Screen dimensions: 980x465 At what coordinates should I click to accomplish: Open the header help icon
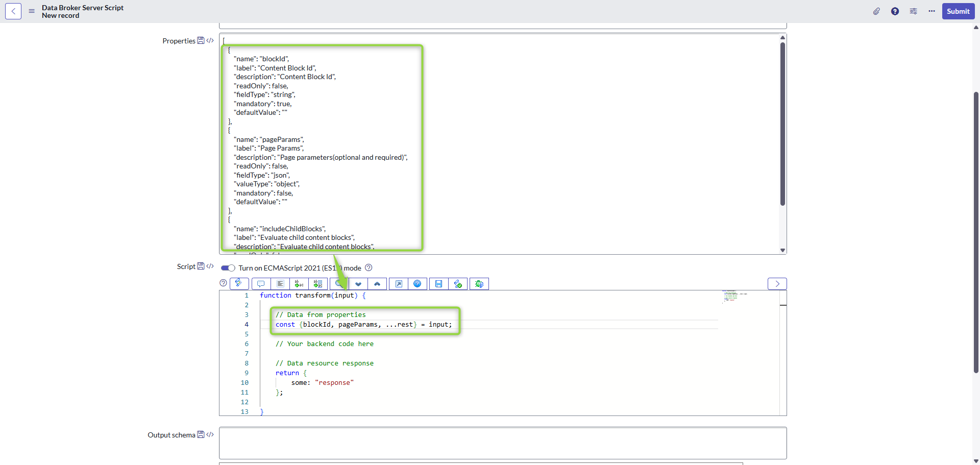click(x=895, y=11)
